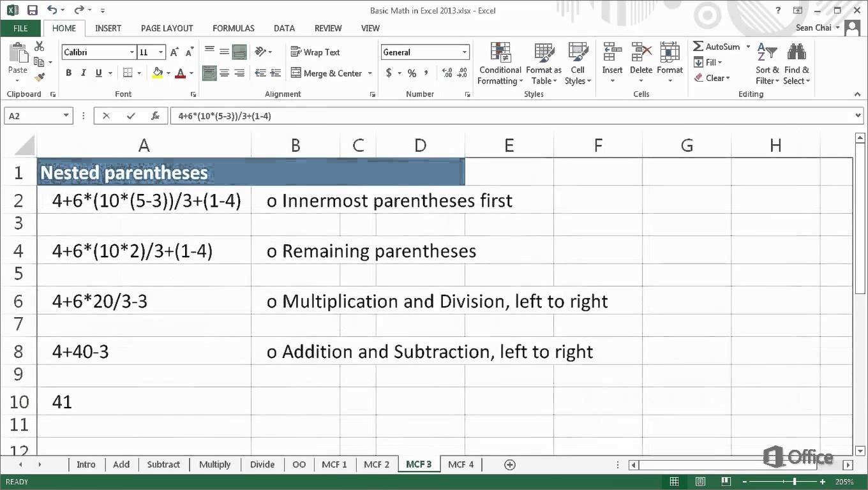Pick the yellow fill color bucket
Screen dimensions: 868x490
tap(157, 73)
